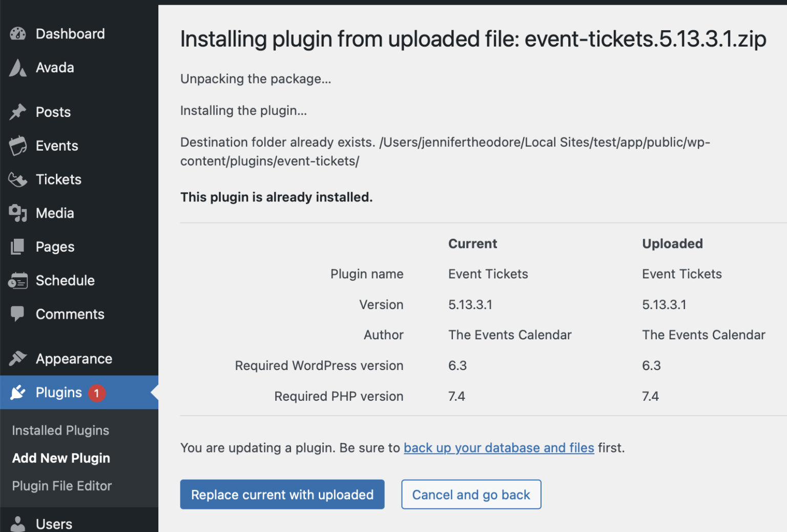Expand the Plugins submenu
The image size is (787, 532).
(x=58, y=392)
